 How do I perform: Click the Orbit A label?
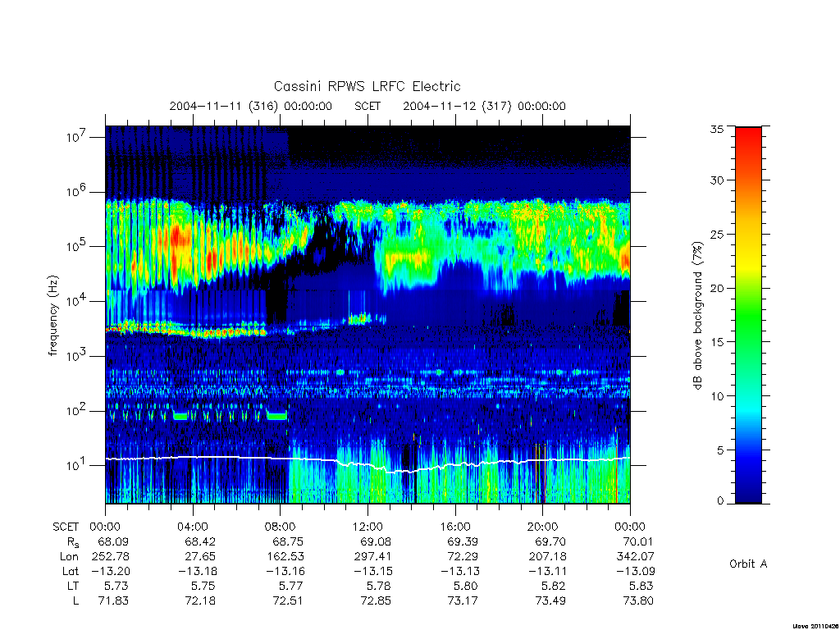(x=748, y=564)
